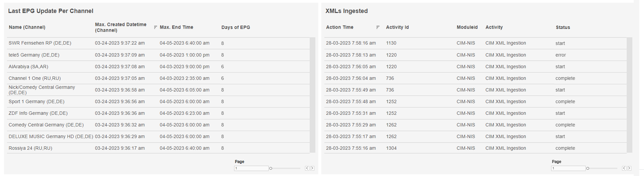Click page slider handle under Last EPG Update

271,168
